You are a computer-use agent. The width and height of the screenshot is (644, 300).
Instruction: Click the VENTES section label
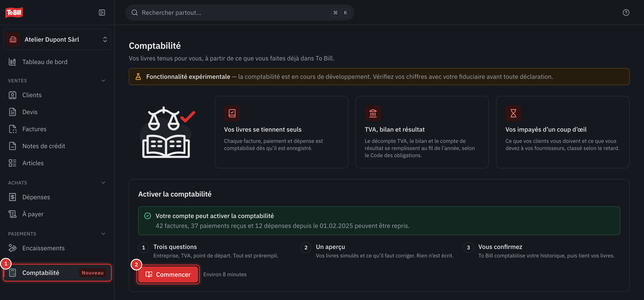(17, 81)
